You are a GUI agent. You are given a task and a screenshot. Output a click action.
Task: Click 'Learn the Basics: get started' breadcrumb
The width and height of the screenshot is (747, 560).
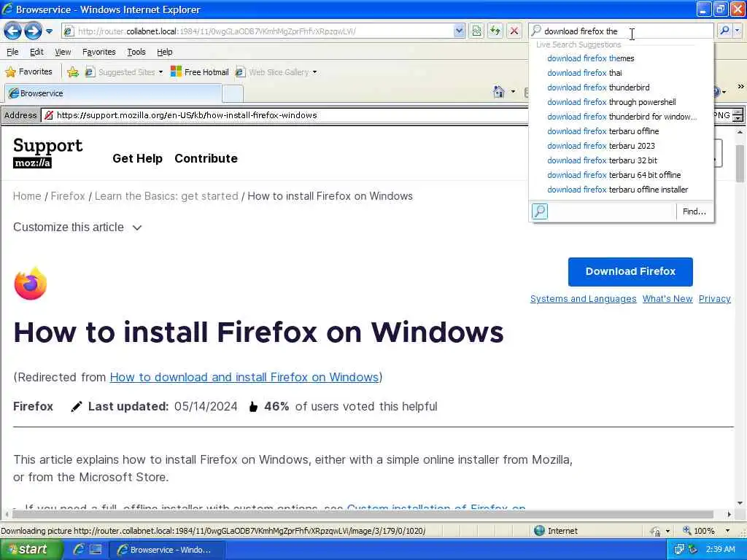coord(166,196)
